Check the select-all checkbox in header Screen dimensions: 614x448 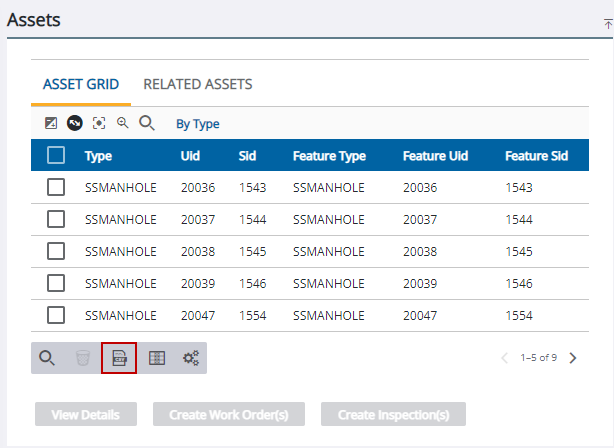tap(56, 155)
